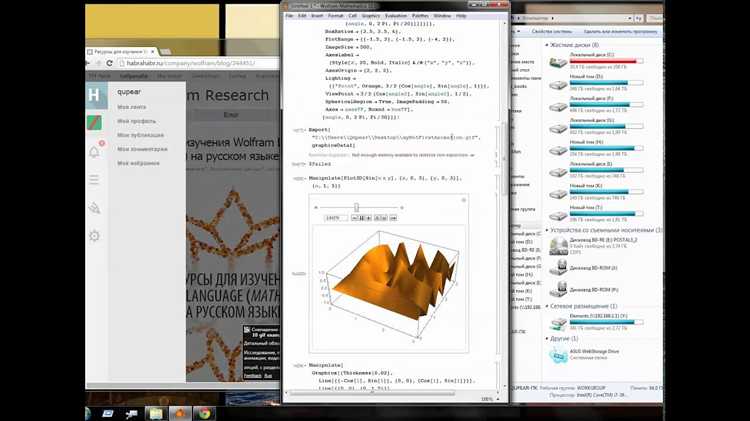Image resolution: width=750 pixels, height=421 pixels.
Task: Collapse the Сетевое размещение group
Action: pyautogui.click(x=547, y=306)
